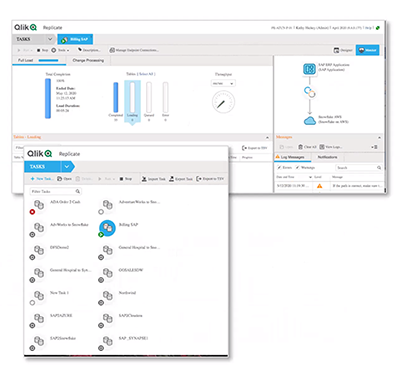Click the search magnifier in the Log Messages panel

point(379,168)
